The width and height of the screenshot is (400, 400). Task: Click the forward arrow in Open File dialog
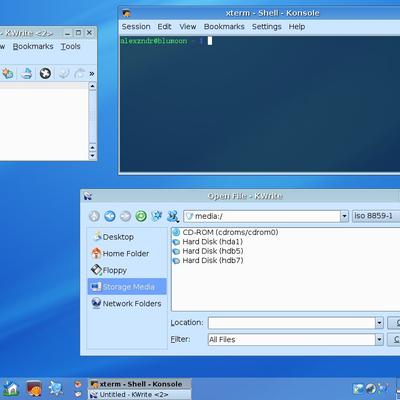click(125, 216)
